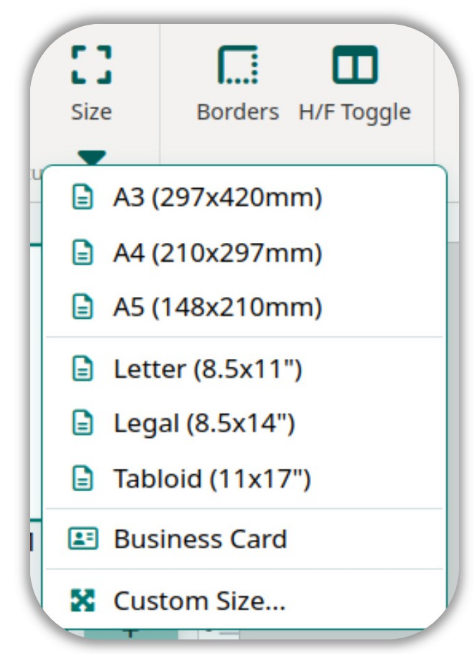This screenshot has height=654, width=474.
Task: Click the document icon next to Letter
Action: point(83,369)
